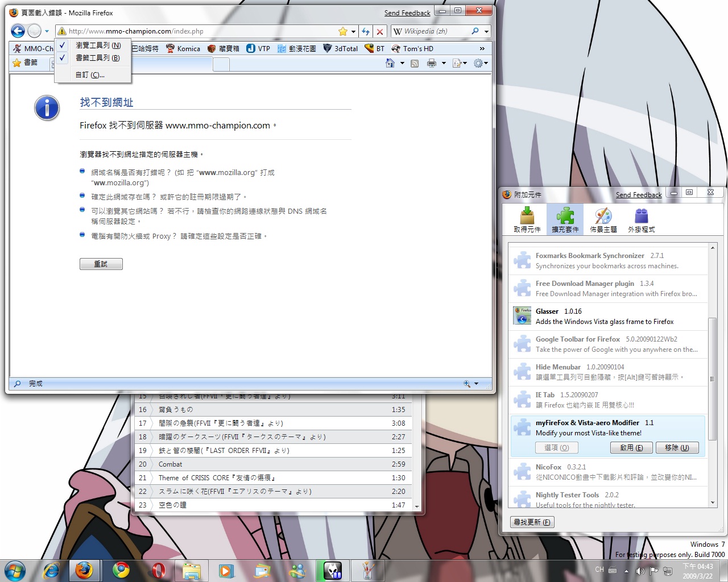Choose 自訂 (C)... from the context menu
Viewport: 728px width, 582px height.
pos(90,74)
